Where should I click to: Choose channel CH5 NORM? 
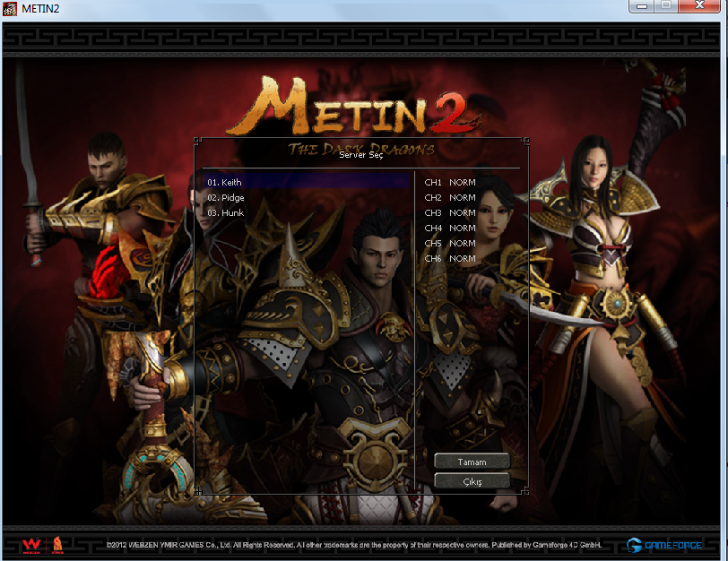(x=450, y=243)
